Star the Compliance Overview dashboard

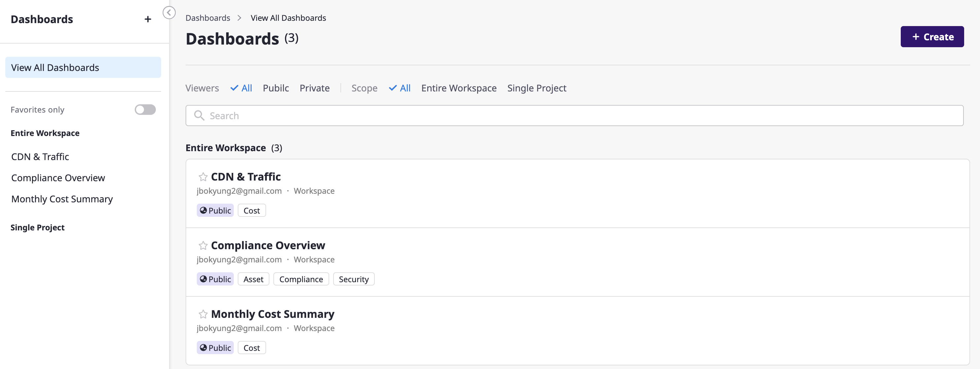tap(203, 245)
